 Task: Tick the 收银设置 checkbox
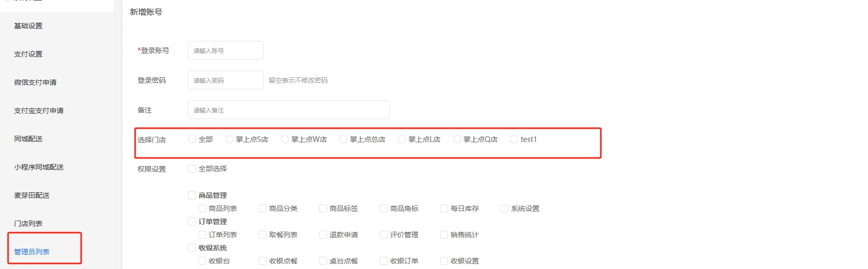click(x=444, y=261)
